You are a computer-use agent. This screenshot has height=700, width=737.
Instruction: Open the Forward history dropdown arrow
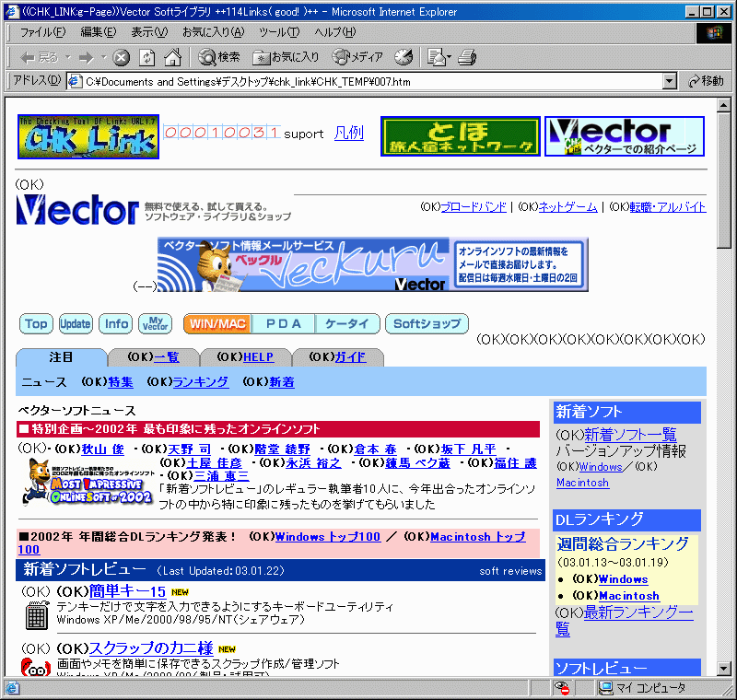[103, 58]
